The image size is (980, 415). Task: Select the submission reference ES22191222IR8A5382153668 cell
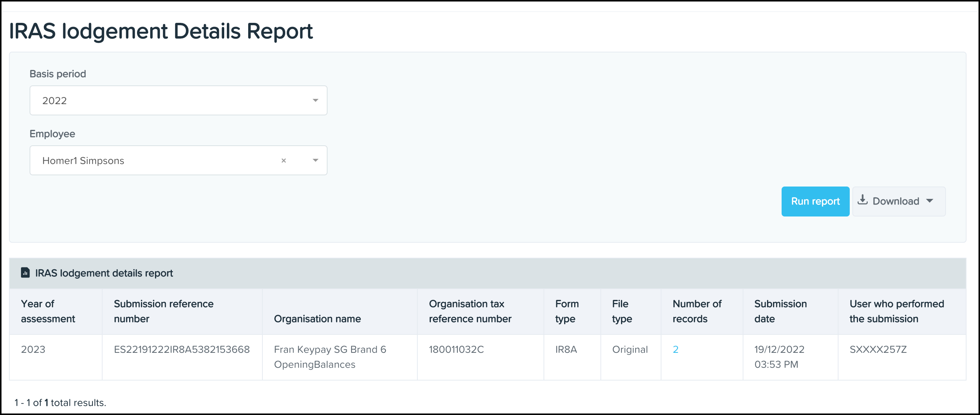click(x=182, y=349)
